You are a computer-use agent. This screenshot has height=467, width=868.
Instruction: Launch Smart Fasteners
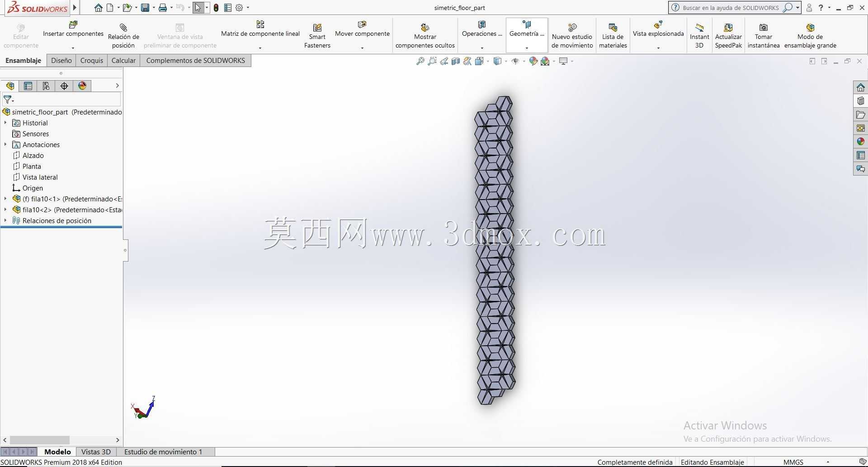(317, 35)
